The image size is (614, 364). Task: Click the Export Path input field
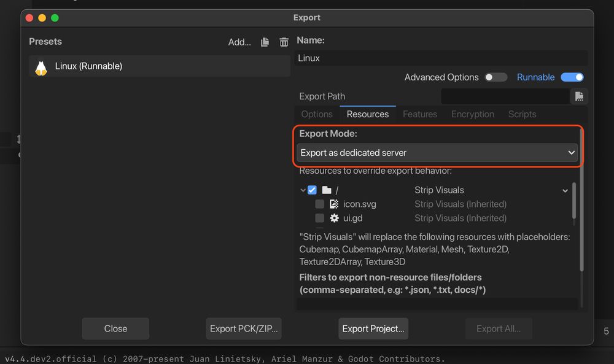[505, 96]
